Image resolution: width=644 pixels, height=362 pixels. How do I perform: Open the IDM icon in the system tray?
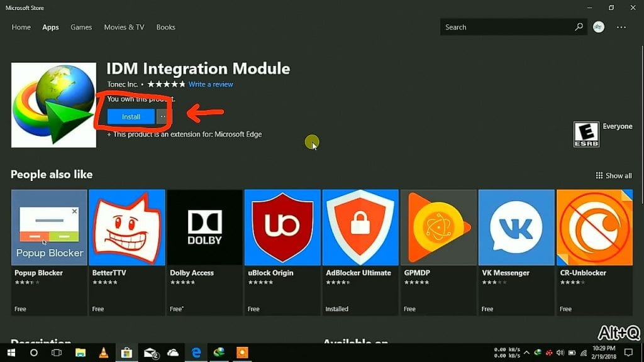(538, 354)
